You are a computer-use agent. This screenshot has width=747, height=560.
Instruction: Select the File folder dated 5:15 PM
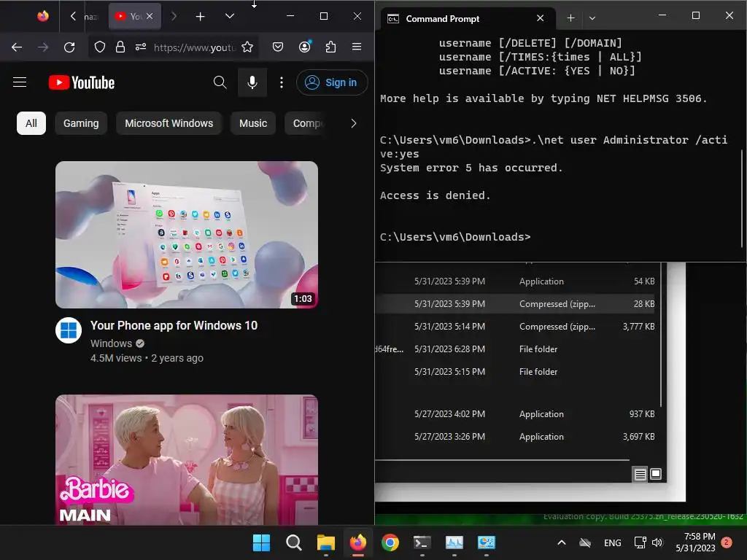(514, 372)
